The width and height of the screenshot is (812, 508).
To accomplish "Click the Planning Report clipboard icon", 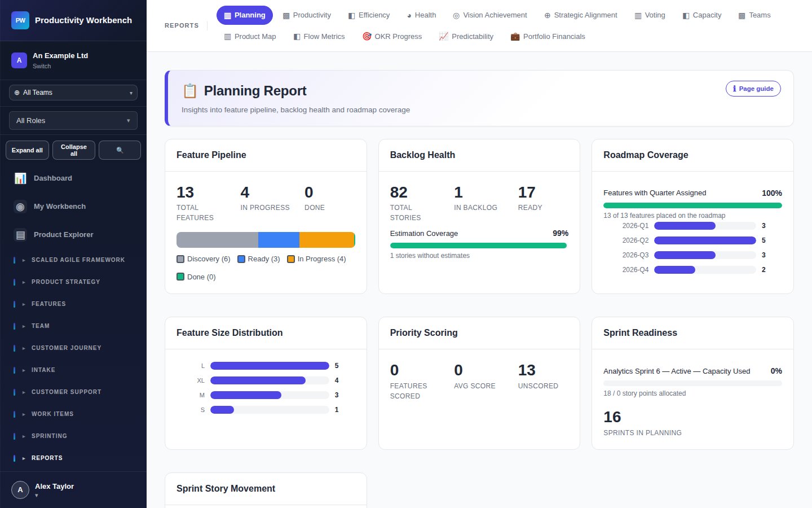I will pos(190,91).
